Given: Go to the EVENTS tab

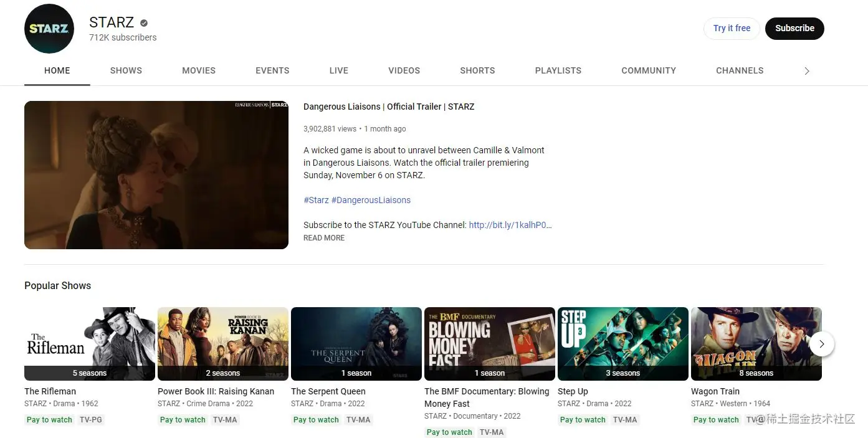Looking at the screenshot, I should pyautogui.click(x=272, y=70).
